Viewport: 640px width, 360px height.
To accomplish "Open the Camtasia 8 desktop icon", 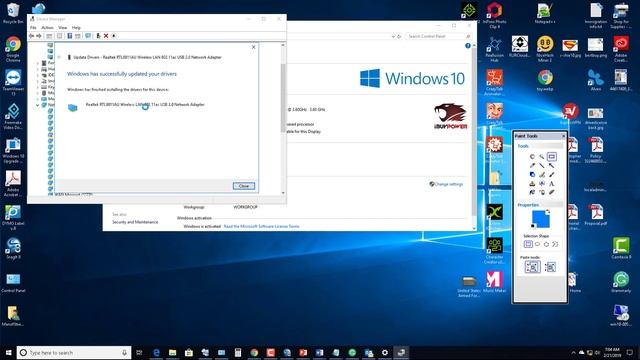I will point(621,248).
